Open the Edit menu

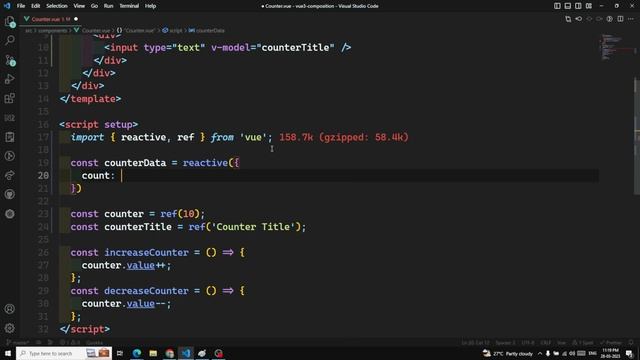point(36,6)
